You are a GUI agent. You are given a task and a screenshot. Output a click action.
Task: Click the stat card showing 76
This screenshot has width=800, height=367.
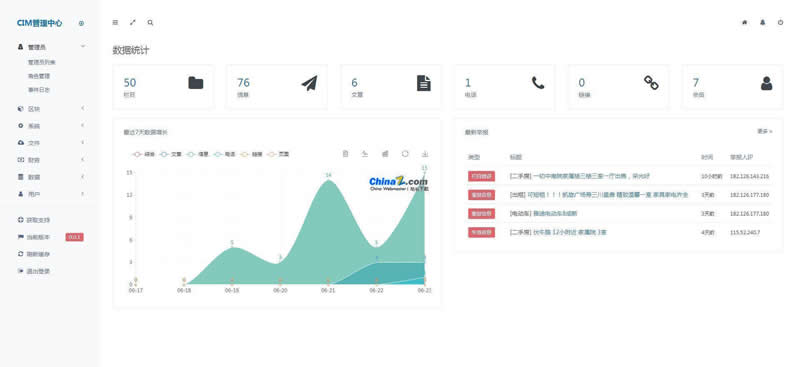pos(277,87)
